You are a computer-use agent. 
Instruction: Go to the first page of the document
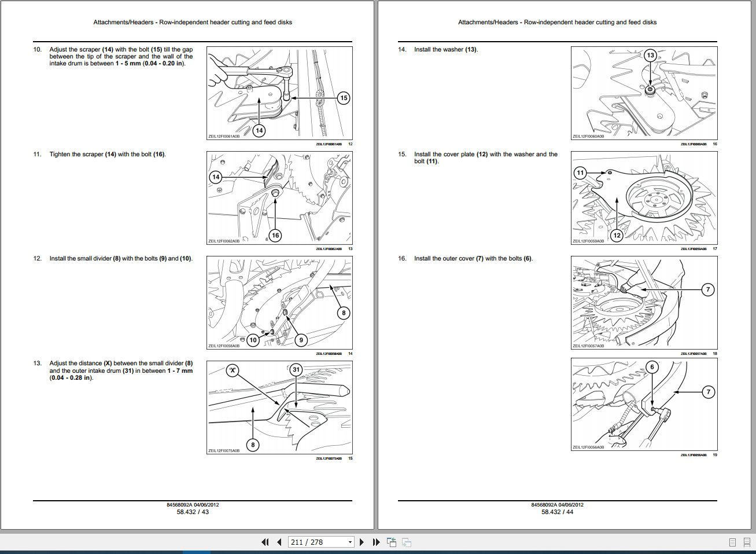click(265, 542)
